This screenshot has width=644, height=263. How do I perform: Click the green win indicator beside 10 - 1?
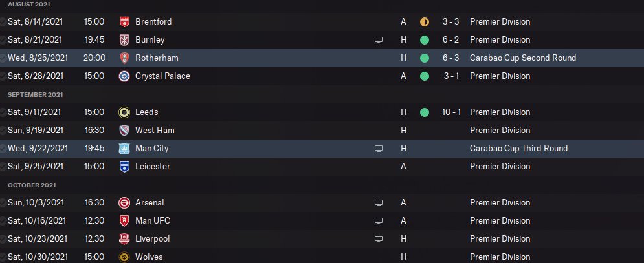click(425, 112)
